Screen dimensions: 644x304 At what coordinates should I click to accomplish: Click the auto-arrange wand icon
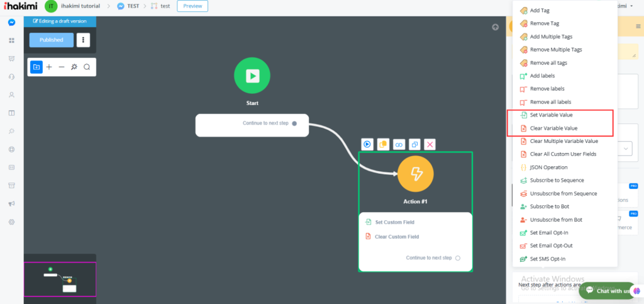tap(74, 67)
